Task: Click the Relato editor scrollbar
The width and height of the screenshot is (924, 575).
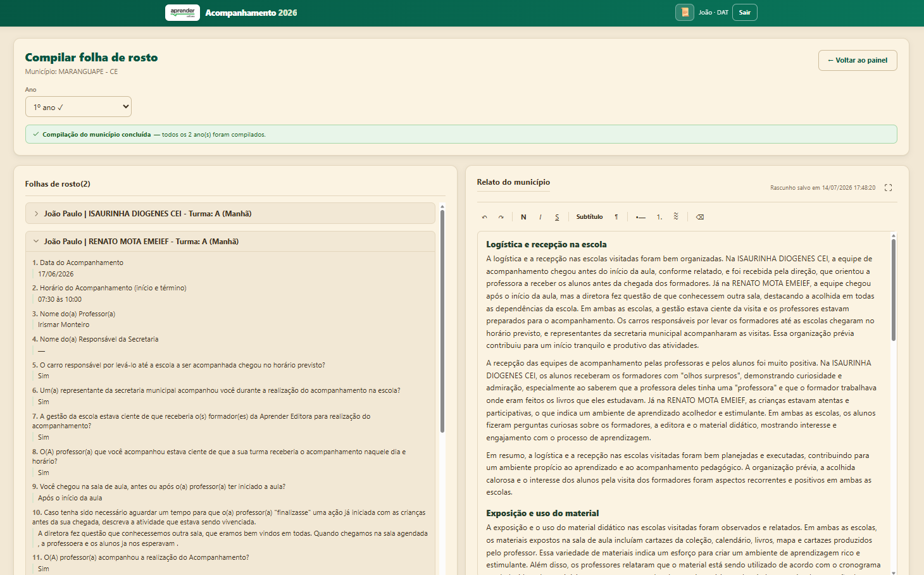Action: [x=894, y=290]
